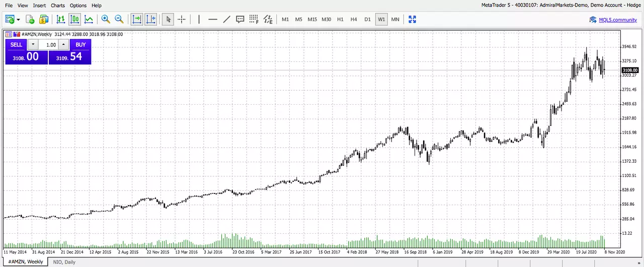
Task: Click the 11 May 2014 date label
Action: coord(15,251)
